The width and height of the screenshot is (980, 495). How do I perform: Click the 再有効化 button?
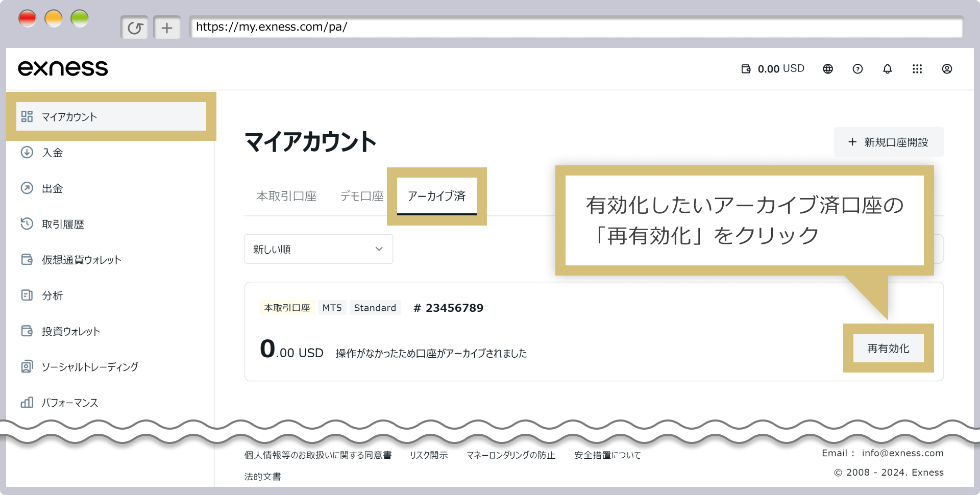888,348
